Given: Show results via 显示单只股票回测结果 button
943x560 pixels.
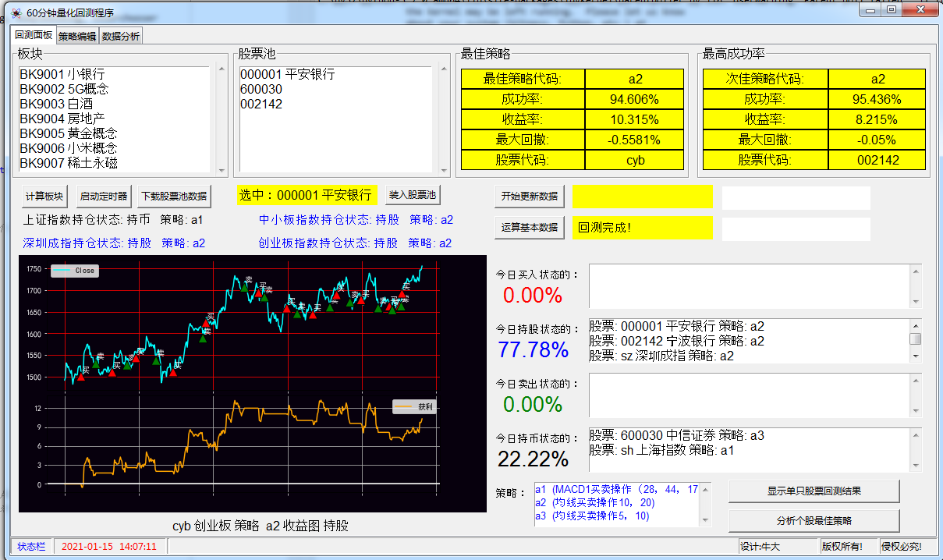Looking at the screenshot, I should (x=814, y=491).
